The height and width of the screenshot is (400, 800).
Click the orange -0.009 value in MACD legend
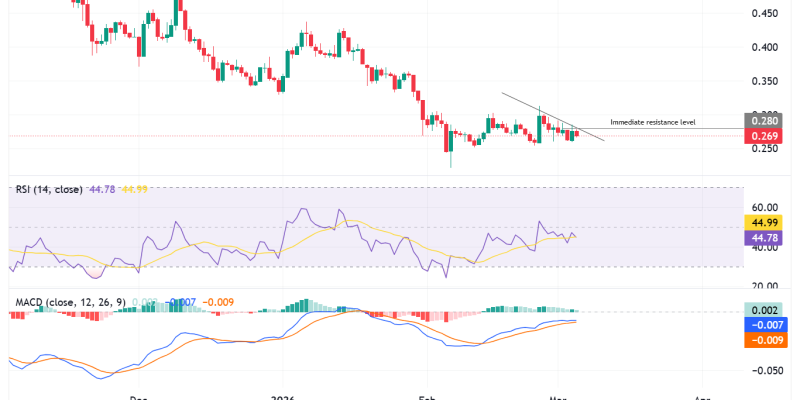(219, 300)
